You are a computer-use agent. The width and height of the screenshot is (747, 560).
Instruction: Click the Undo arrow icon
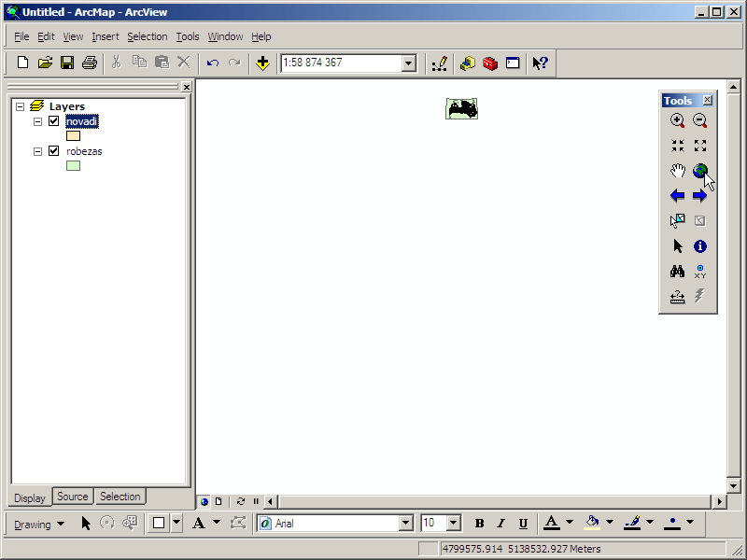tap(213, 63)
